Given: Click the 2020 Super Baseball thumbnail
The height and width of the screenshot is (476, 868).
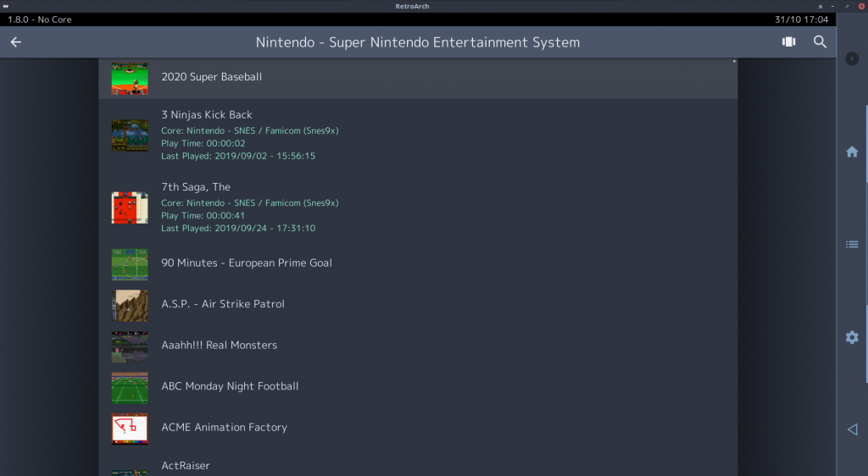Looking at the screenshot, I should (x=130, y=79).
